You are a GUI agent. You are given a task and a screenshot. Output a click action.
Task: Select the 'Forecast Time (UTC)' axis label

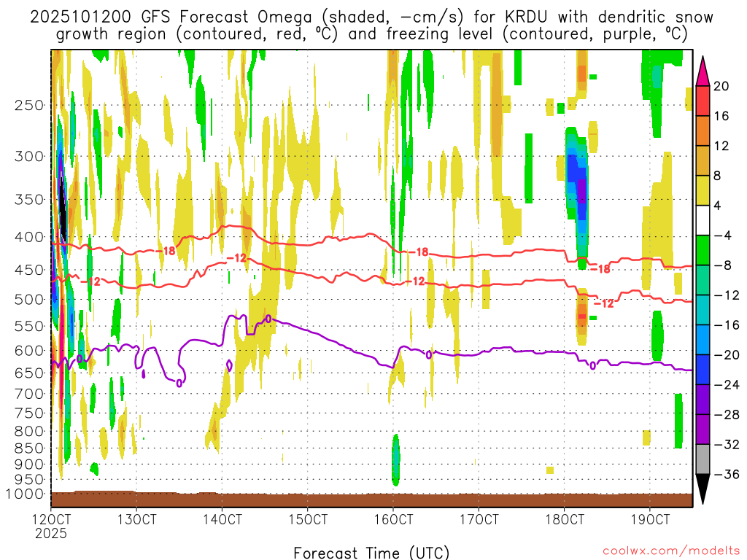click(371, 553)
